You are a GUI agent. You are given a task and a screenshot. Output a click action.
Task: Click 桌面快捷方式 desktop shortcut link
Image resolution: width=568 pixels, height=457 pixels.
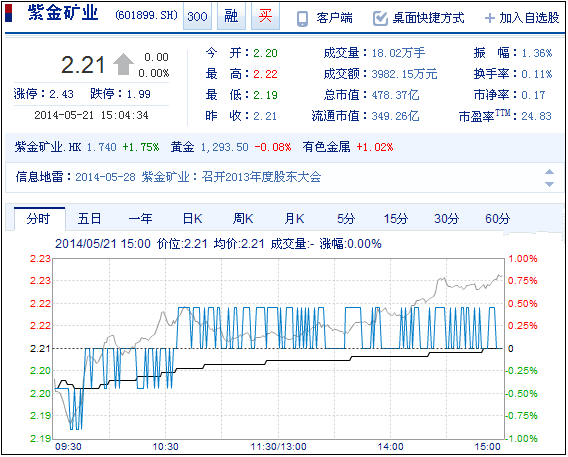pos(429,18)
